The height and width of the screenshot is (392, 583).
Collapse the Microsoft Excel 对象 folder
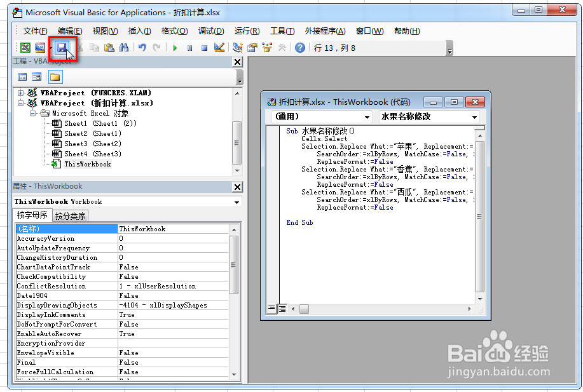[x=32, y=113]
